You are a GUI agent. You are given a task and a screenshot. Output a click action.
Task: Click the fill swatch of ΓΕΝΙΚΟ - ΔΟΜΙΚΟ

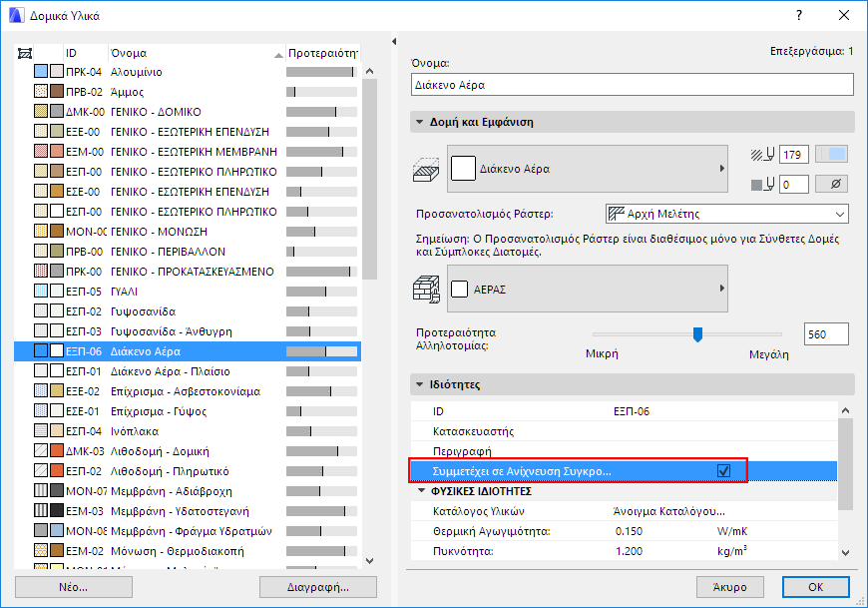tap(41, 111)
